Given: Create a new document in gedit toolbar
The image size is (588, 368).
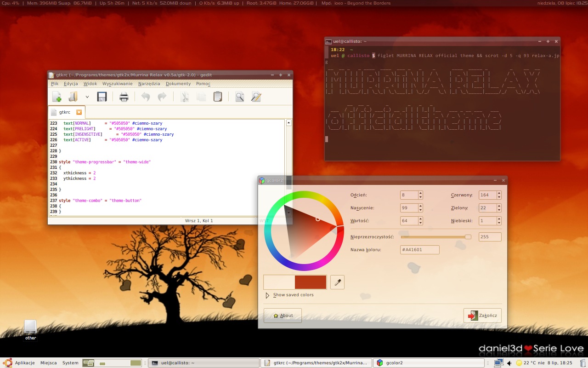Looking at the screenshot, I should click(57, 97).
